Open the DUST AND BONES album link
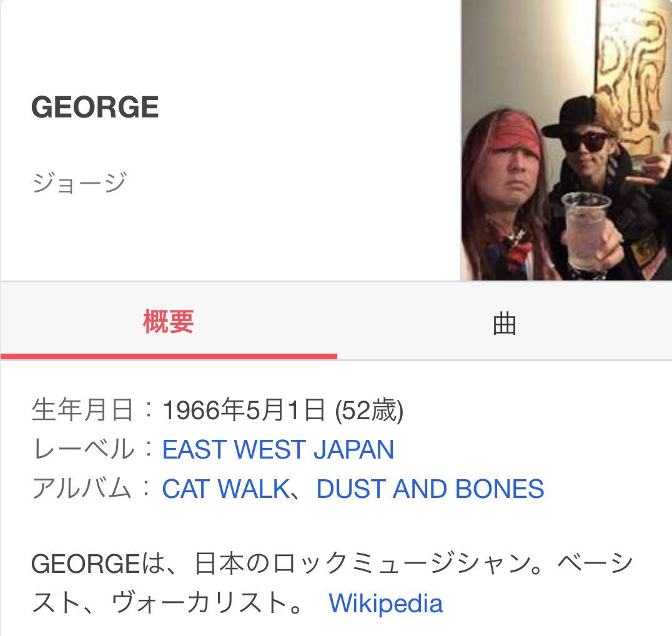This screenshot has height=636, width=672. tap(430, 489)
